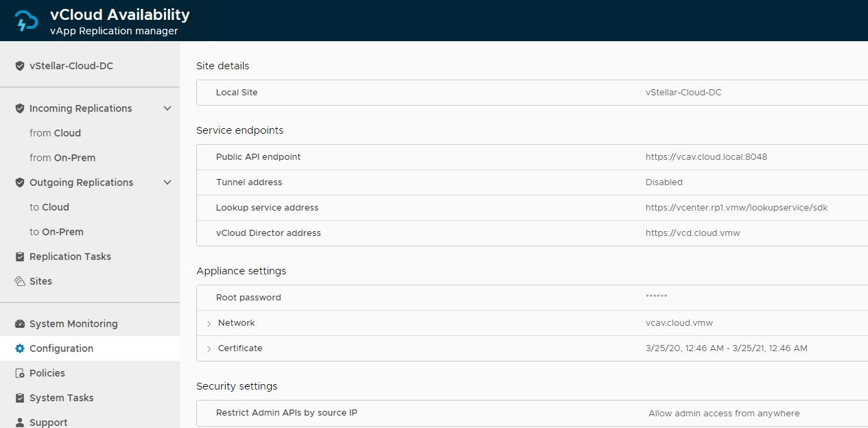This screenshot has width=868, height=428.
Task: Click the vCloud Availability title
Action: [x=120, y=14]
